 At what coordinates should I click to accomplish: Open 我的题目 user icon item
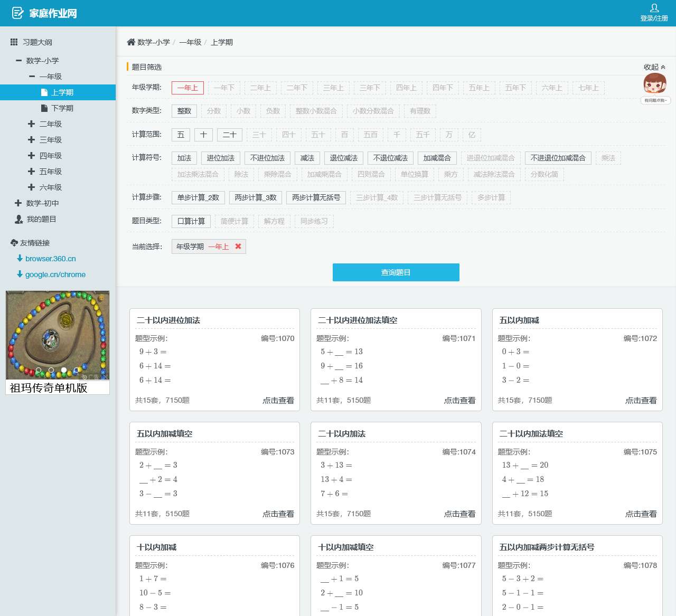(19, 219)
